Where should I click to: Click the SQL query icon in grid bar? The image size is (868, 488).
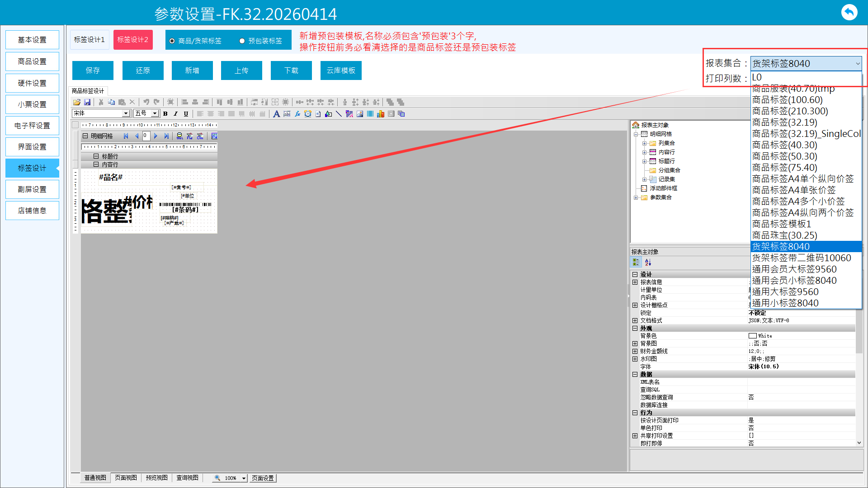point(179,136)
